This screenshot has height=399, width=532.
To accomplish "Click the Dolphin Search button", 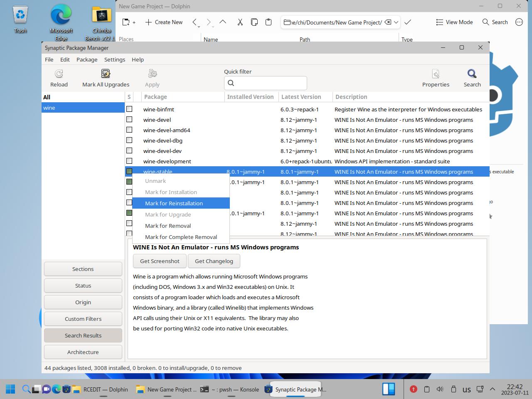I will click(495, 22).
